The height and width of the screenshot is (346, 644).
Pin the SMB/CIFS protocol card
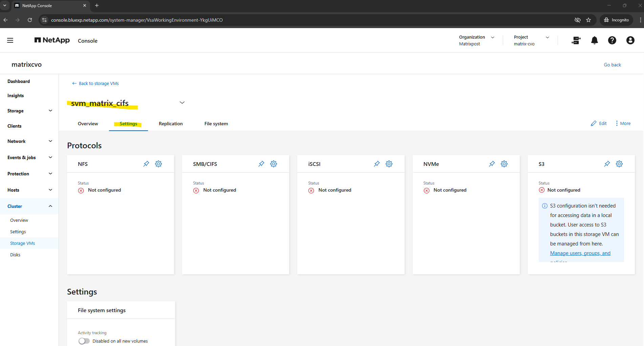pyautogui.click(x=261, y=164)
